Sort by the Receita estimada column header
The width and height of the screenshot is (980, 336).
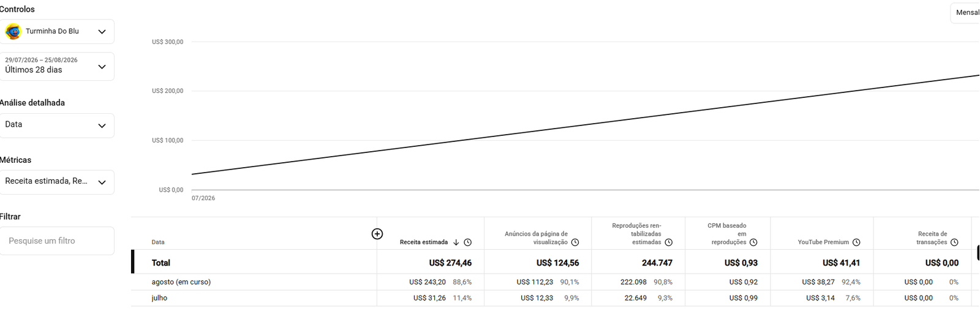[x=424, y=242]
